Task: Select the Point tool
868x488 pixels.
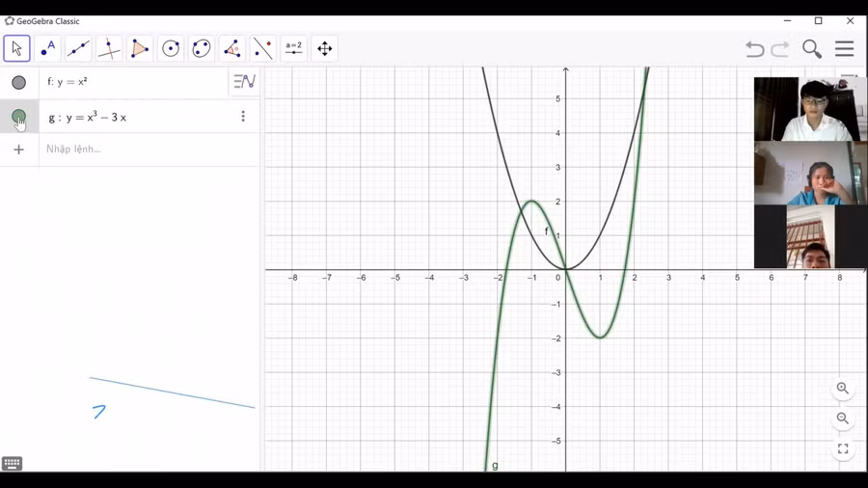Action: tap(47, 48)
